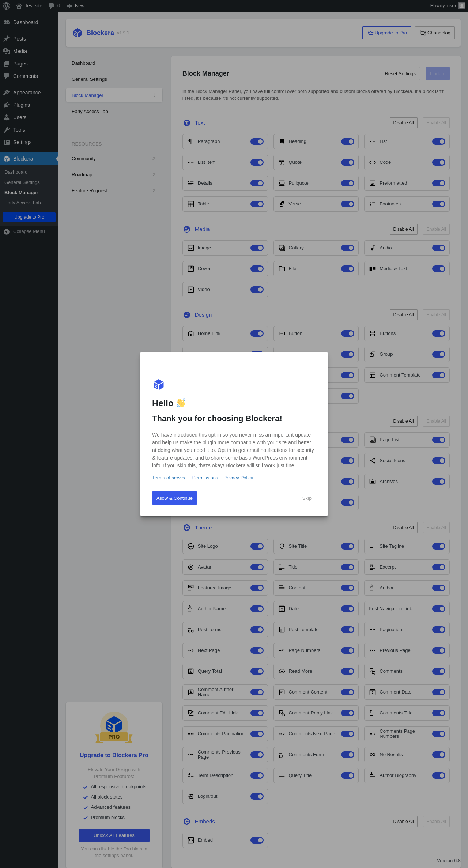Open Appearance in the WordPress sidebar

pos(29,93)
